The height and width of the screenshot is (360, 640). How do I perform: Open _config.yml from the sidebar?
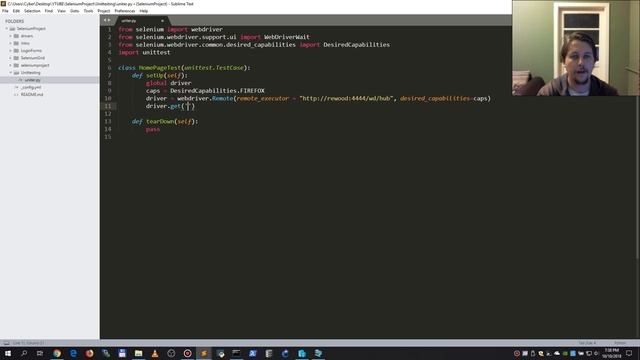(x=31, y=87)
